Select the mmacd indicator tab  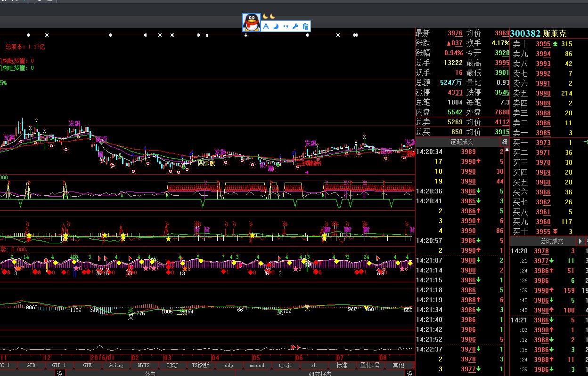click(x=257, y=365)
